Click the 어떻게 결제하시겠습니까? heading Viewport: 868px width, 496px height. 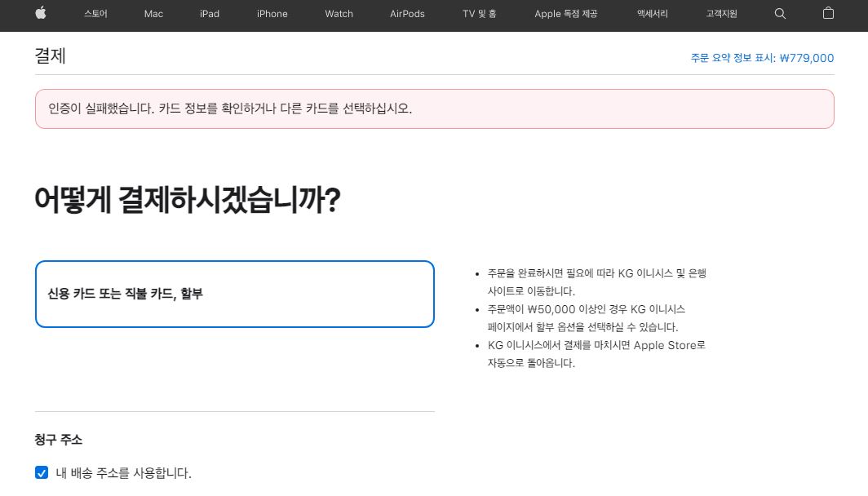[188, 200]
